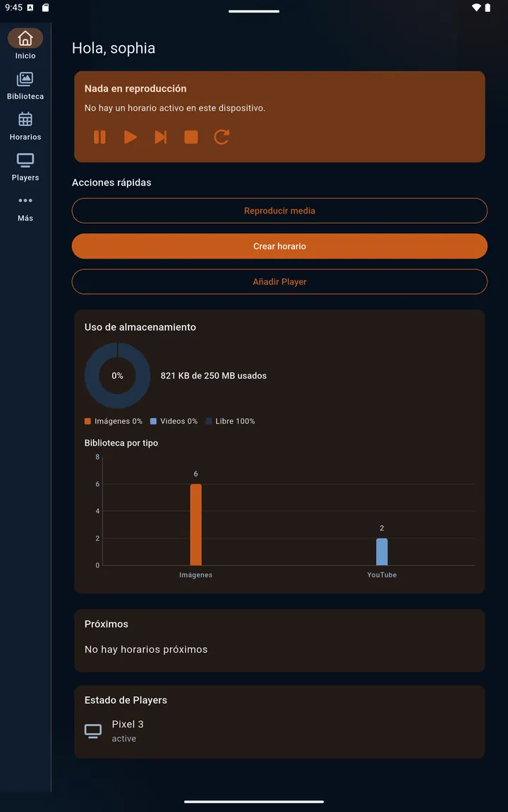Tap the blue YouTube bar in chart
Image resolution: width=508 pixels, height=812 pixels.
382,552
